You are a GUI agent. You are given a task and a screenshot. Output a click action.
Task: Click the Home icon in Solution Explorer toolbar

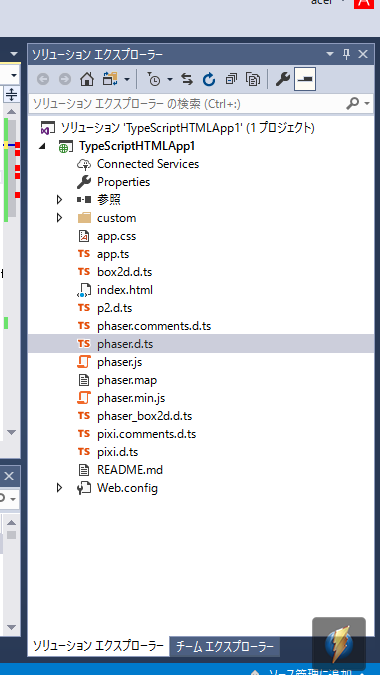[87, 79]
